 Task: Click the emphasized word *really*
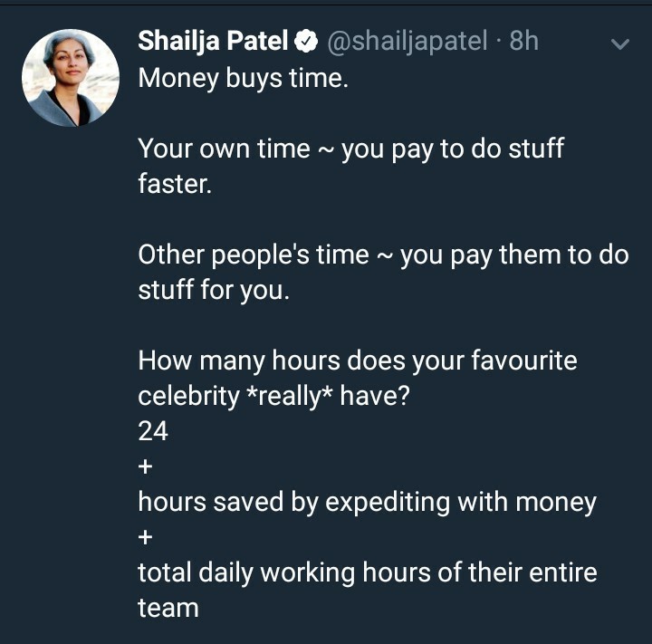click(290, 396)
